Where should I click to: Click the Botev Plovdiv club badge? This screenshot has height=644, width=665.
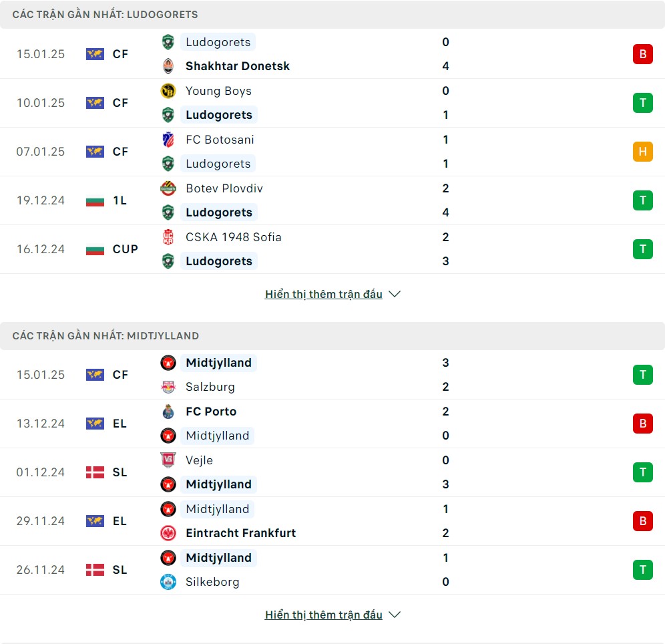[168, 188]
